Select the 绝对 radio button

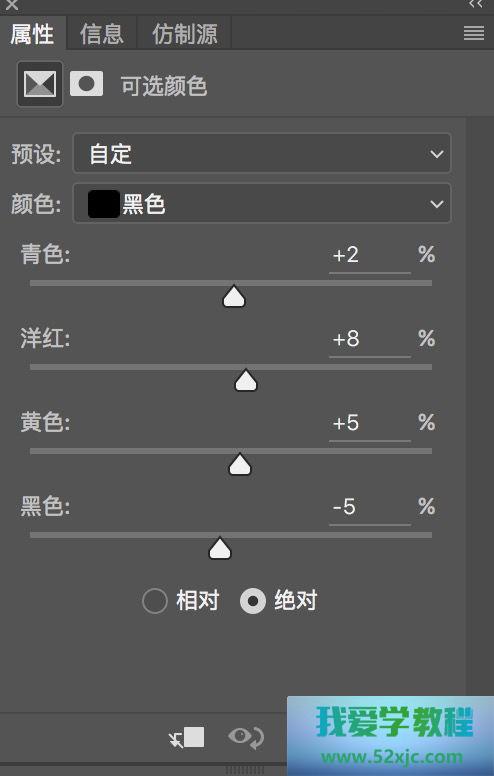253,601
